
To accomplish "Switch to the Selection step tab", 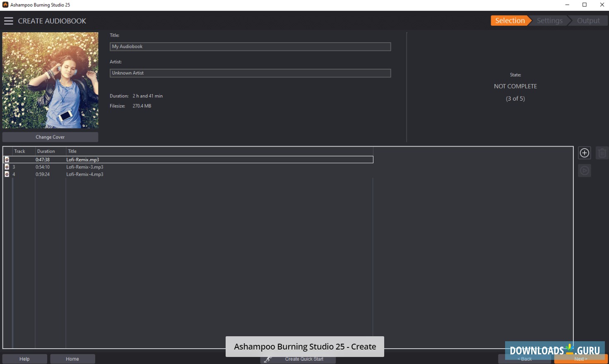I will (x=510, y=21).
